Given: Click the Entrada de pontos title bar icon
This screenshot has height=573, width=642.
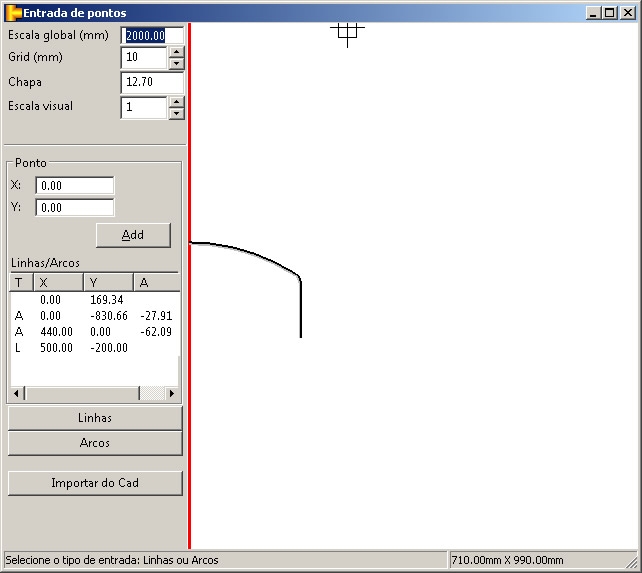Looking at the screenshot, I should [13, 12].
